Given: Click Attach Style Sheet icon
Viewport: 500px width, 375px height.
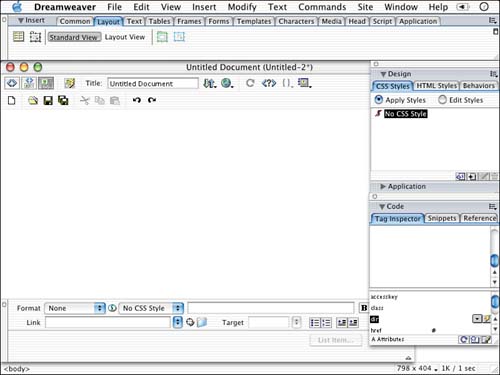Looking at the screenshot, I should (460, 176).
